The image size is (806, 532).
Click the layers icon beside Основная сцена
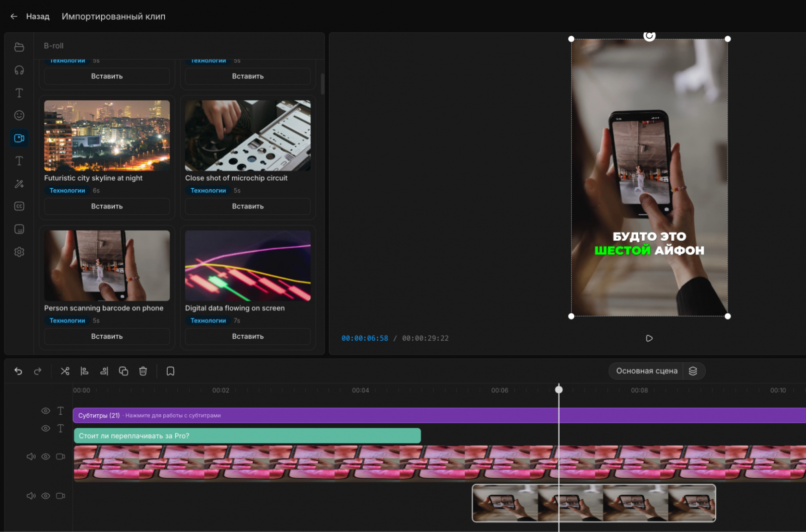pos(693,371)
